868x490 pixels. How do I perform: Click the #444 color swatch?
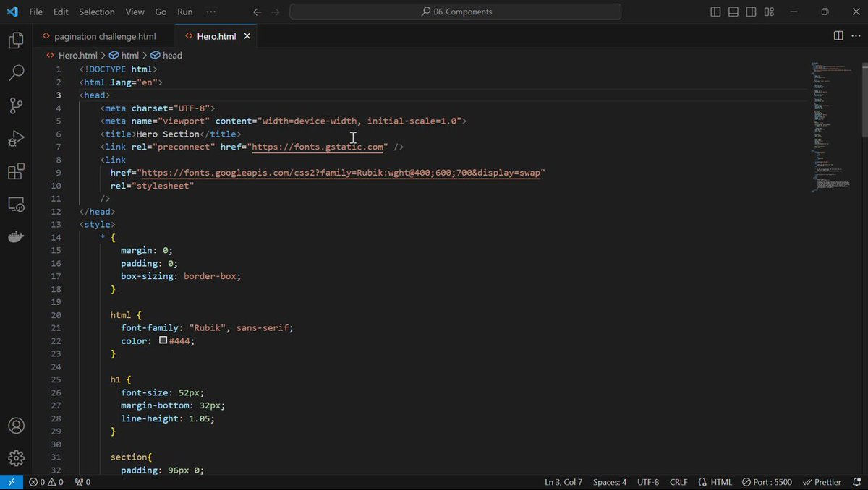(163, 340)
